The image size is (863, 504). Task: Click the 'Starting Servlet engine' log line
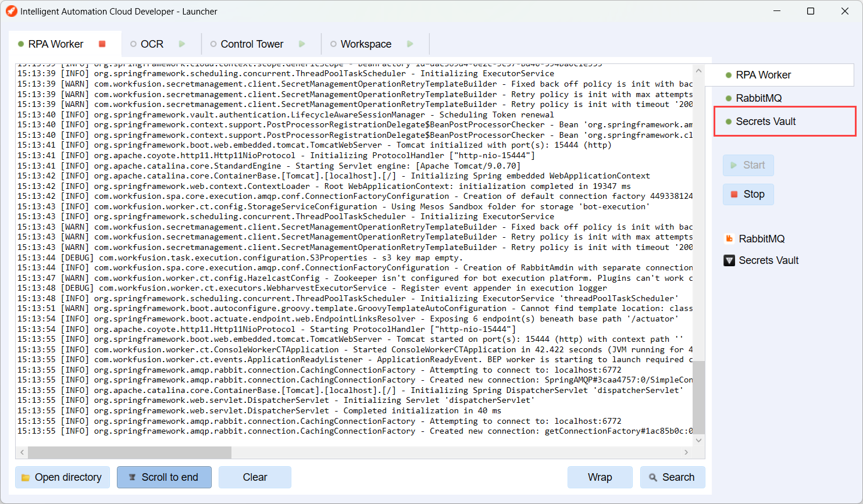pos(269,166)
